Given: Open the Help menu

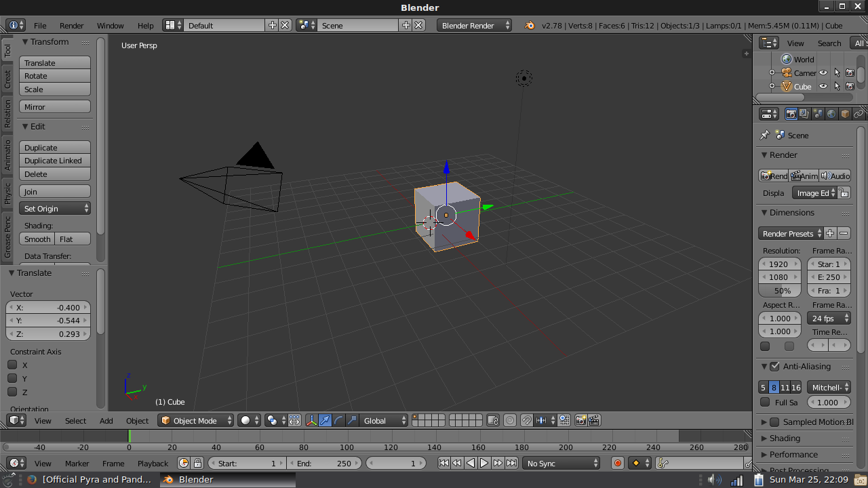Looking at the screenshot, I should click(145, 25).
